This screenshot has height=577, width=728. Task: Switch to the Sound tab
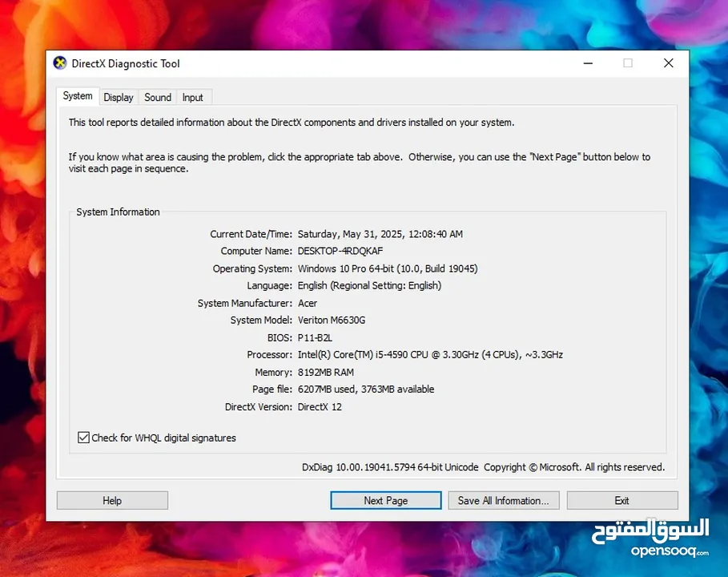[158, 97]
